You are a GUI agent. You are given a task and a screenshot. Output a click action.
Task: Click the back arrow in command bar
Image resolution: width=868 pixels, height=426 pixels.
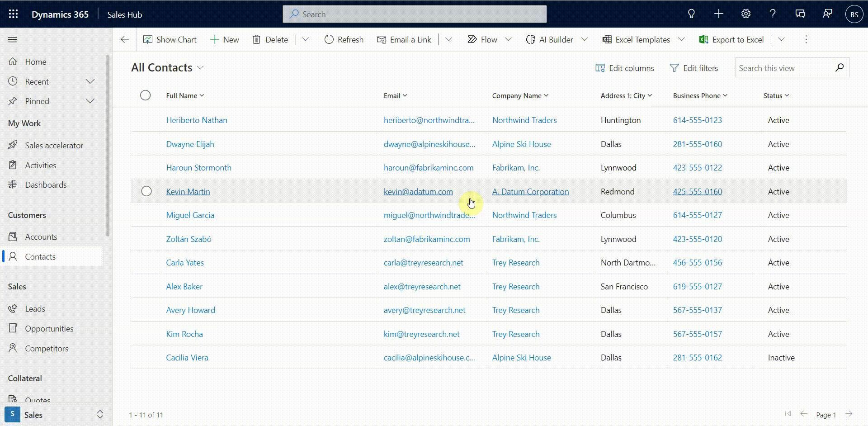pos(125,40)
